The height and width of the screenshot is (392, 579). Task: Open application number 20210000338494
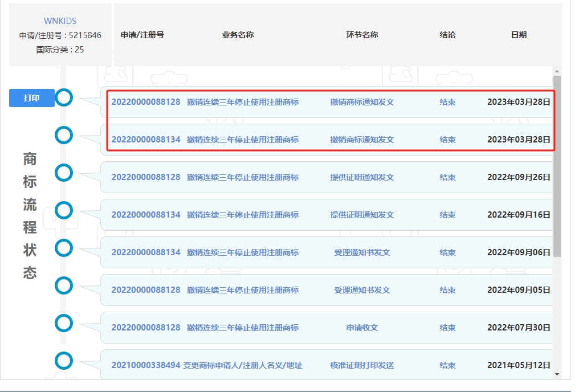tap(146, 365)
